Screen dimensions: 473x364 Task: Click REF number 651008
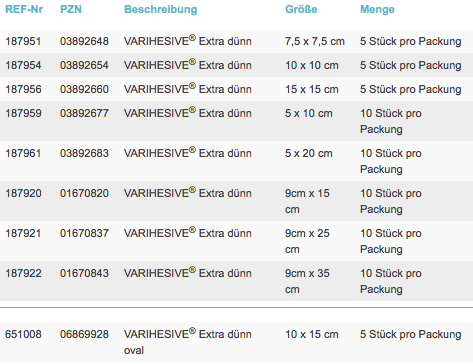pos(23,334)
